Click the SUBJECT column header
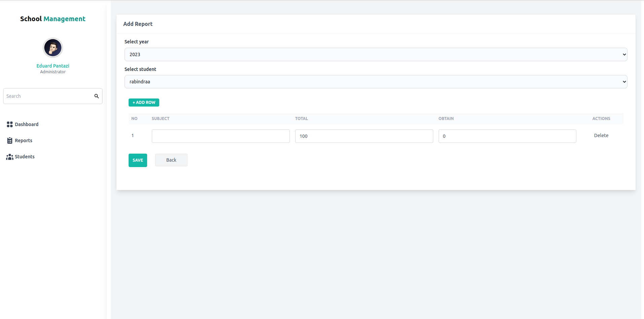 point(161,119)
